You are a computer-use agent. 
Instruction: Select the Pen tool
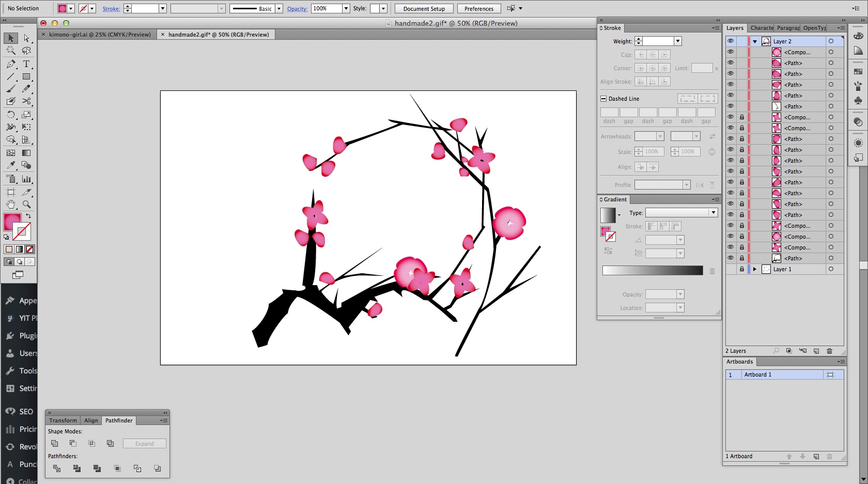[10, 64]
